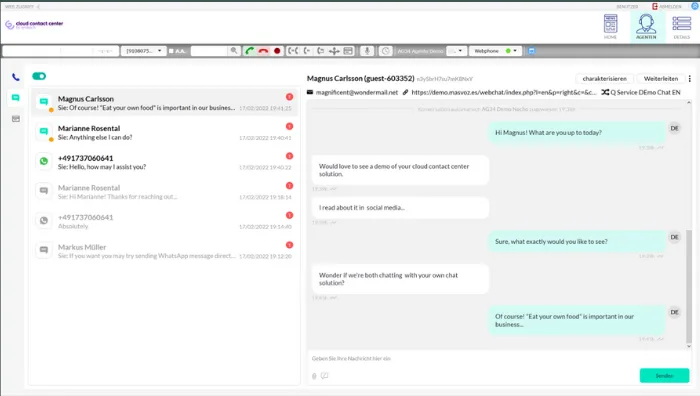
Task: Click the 'Of course! Eat your own food' chat bubble
Action: click(577, 320)
